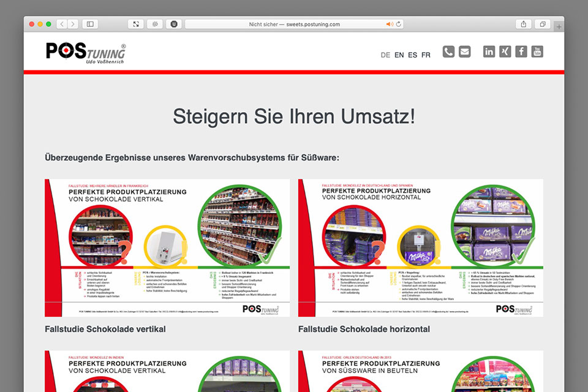Image resolution: width=588 pixels, height=392 pixels.
Task: Reload the page with the refresh icon
Action: tap(399, 24)
